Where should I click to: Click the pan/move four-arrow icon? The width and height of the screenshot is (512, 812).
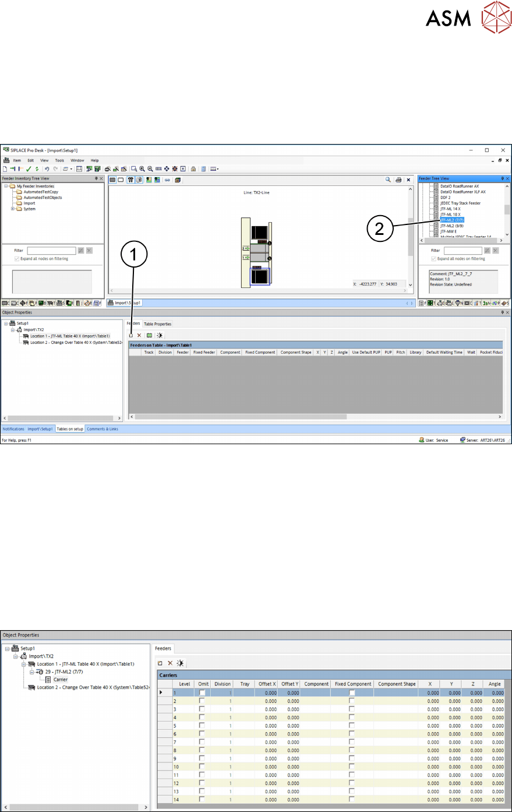(x=167, y=168)
